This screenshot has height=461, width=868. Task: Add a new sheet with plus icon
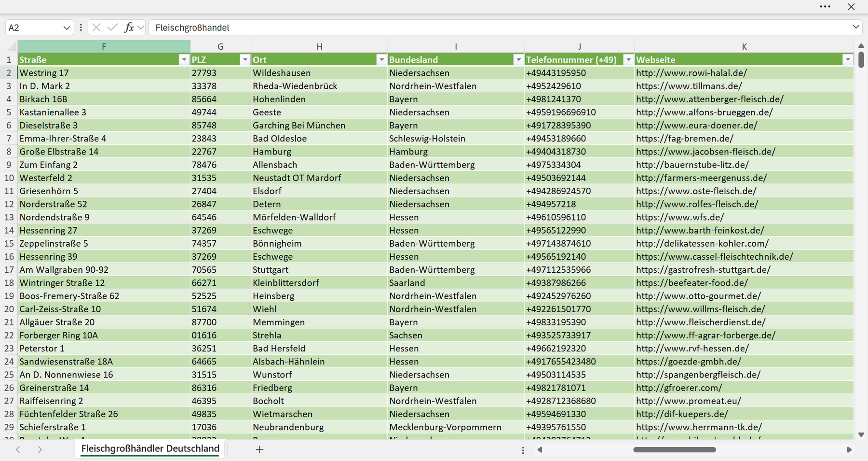259,450
